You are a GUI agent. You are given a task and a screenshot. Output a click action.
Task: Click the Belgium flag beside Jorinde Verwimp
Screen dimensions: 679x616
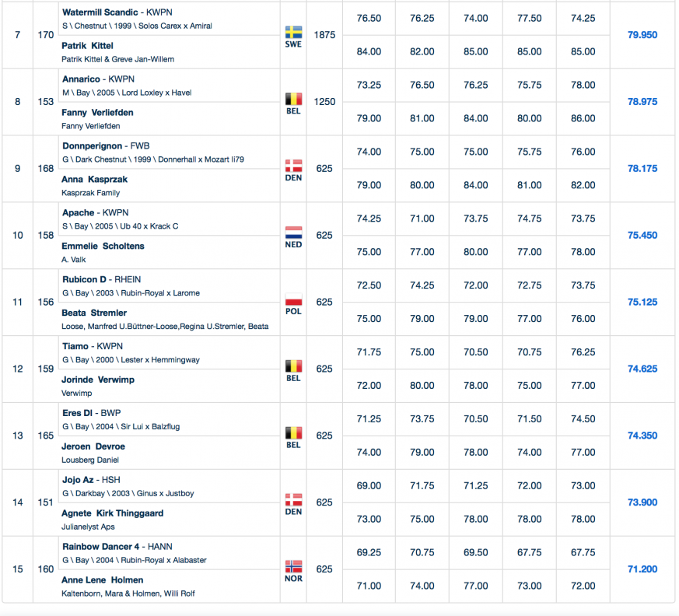point(293,366)
